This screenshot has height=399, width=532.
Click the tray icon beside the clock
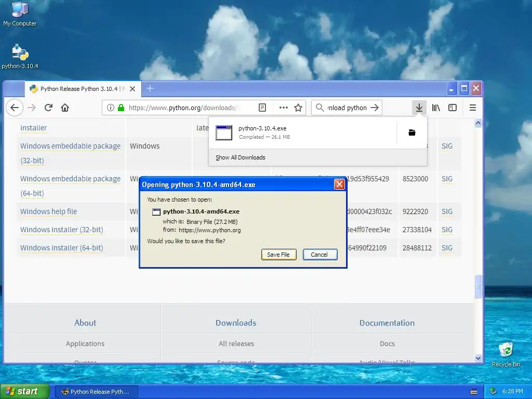click(494, 392)
